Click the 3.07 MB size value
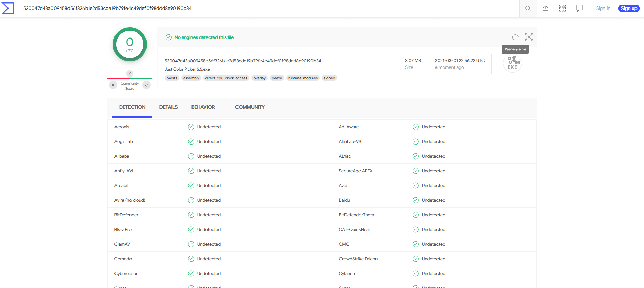The height and width of the screenshot is (288, 644). coord(413,61)
